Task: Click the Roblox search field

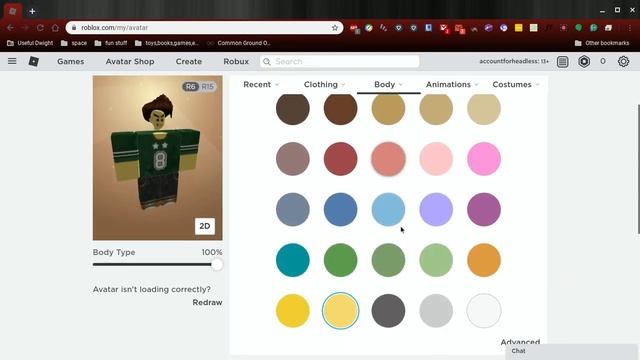Action: pos(340,62)
